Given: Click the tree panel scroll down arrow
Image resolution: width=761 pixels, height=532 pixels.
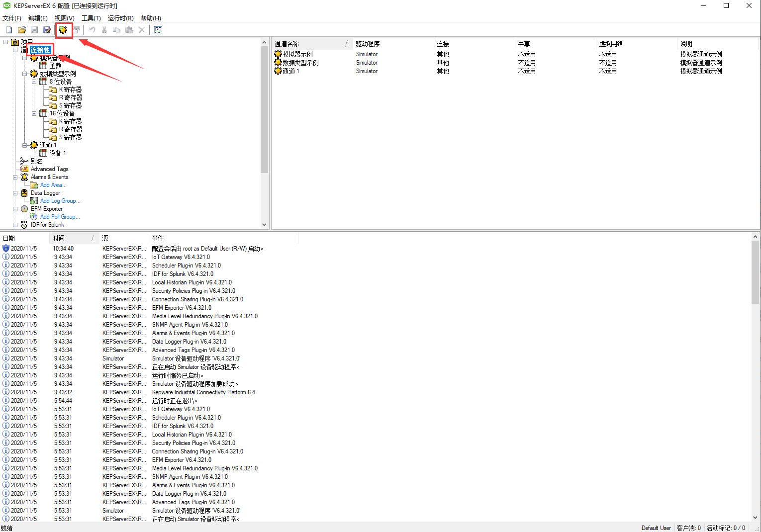Looking at the screenshot, I should [x=264, y=225].
